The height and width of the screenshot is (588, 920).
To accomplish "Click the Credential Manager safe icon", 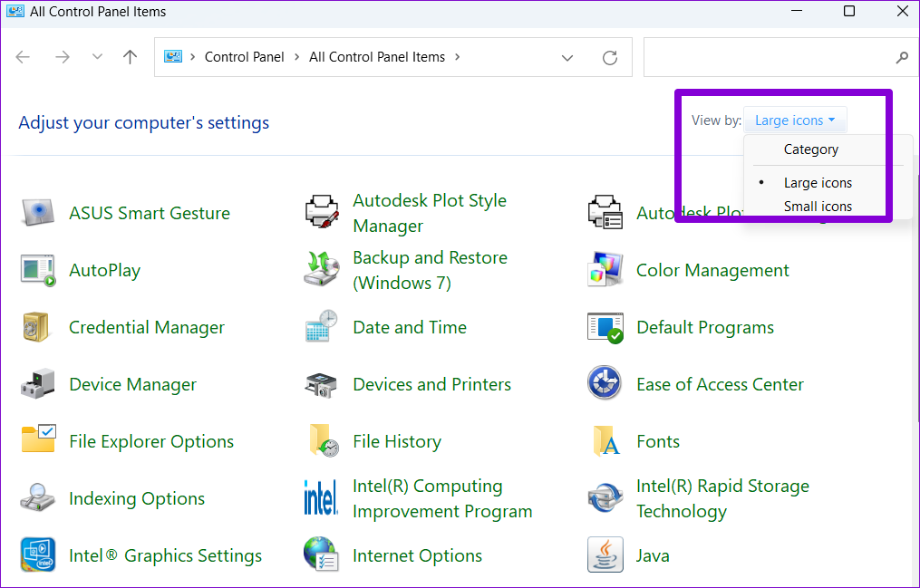I will tap(37, 327).
